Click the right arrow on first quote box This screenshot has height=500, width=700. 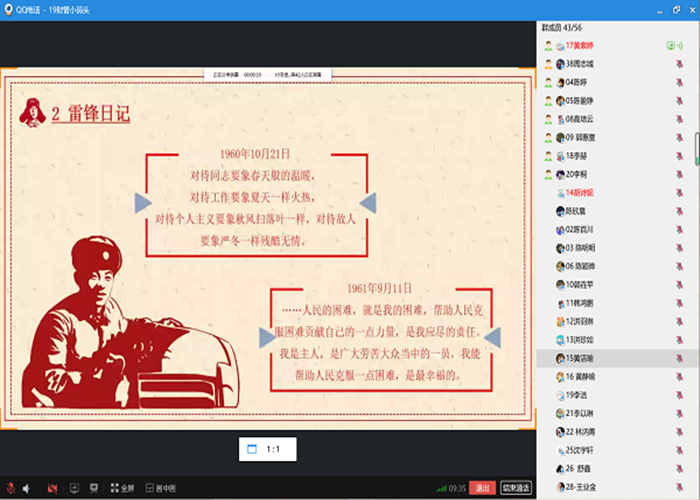tap(367, 203)
